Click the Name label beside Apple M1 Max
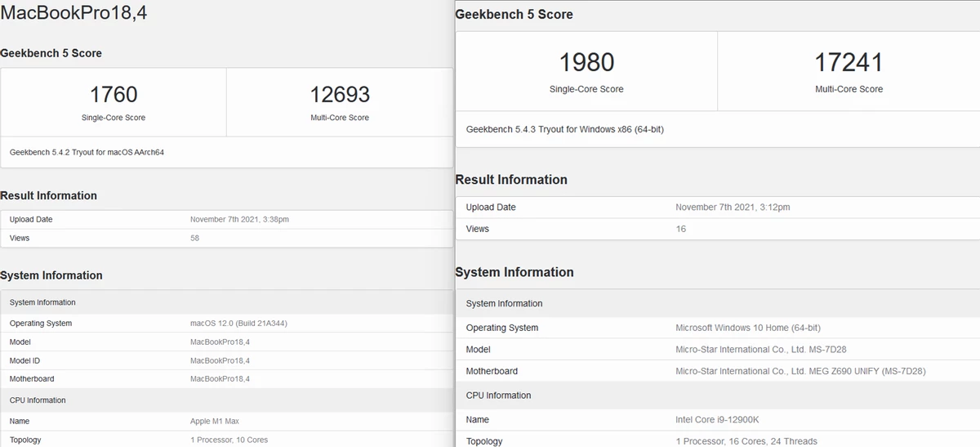This screenshot has width=980, height=447. (20, 422)
